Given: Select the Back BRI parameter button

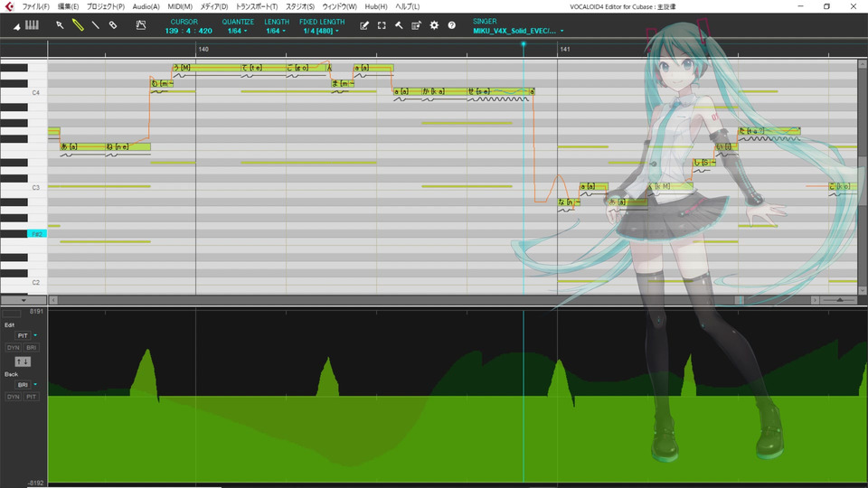Looking at the screenshot, I should [x=22, y=385].
